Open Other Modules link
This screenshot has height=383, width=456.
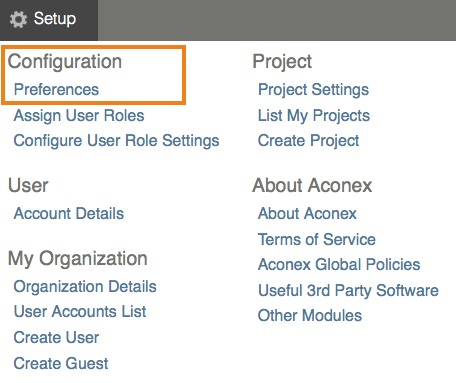(310, 315)
